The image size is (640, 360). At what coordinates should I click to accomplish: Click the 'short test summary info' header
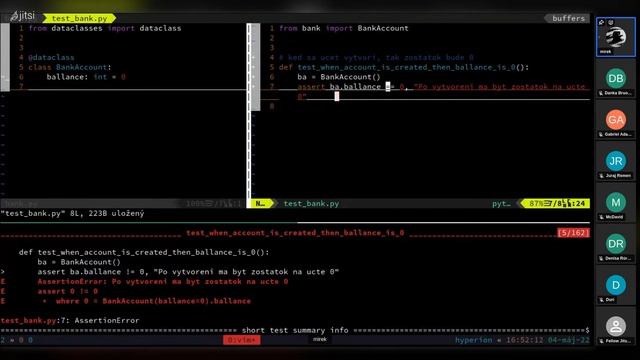[295, 330]
